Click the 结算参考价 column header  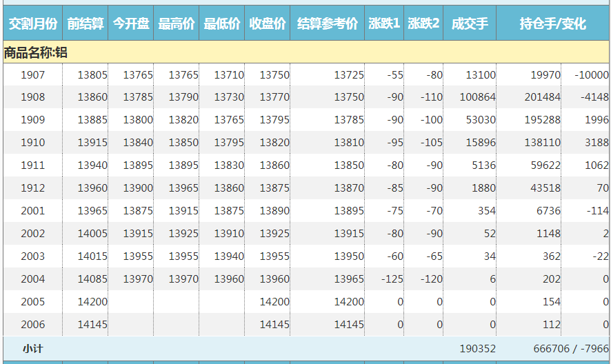(x=328, y=24)
